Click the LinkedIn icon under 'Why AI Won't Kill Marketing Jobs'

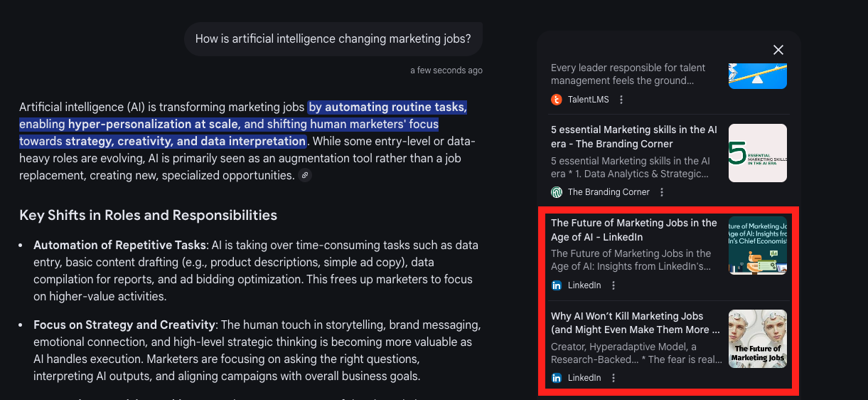click(557, 378)
